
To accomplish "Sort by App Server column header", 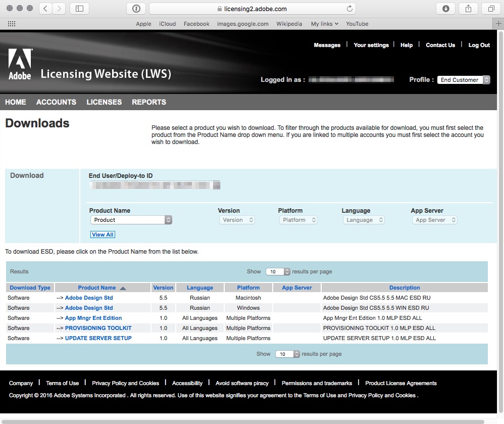I will [296, 288].
